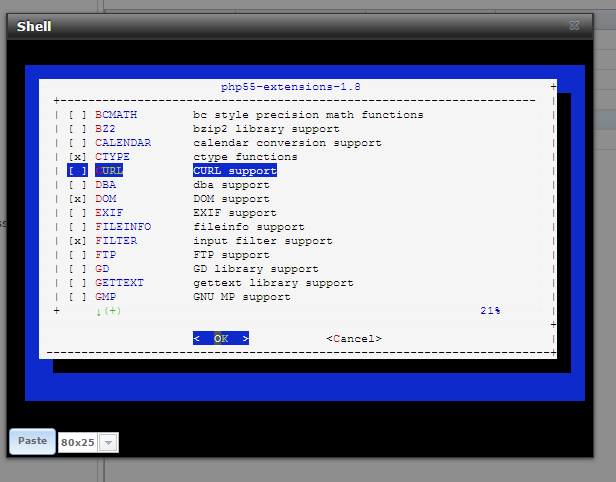Select the red-initial GD label
The width and height of the screenshot is (616, 482).
pos(102,269)
